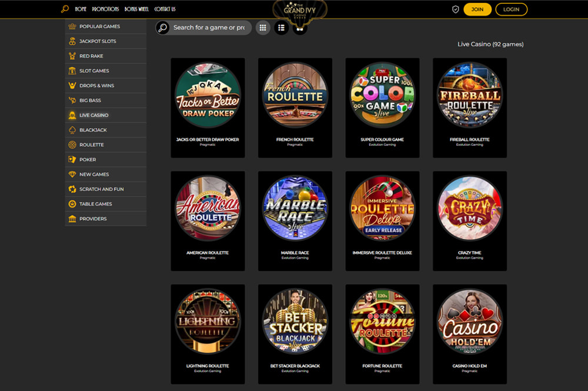Viewport: 588px width, 391px height.
Task: Click the Drops & Wins icon
Action: (72, 85)
